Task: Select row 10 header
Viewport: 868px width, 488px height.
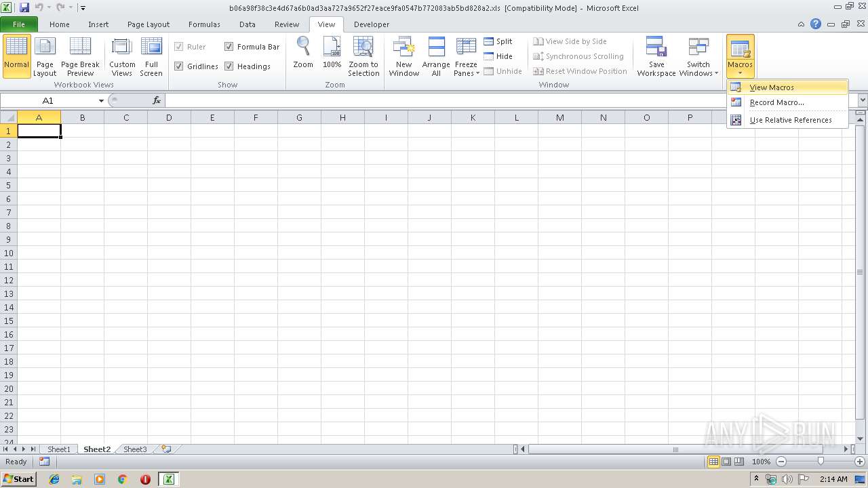Action: [x=8, y=253]
